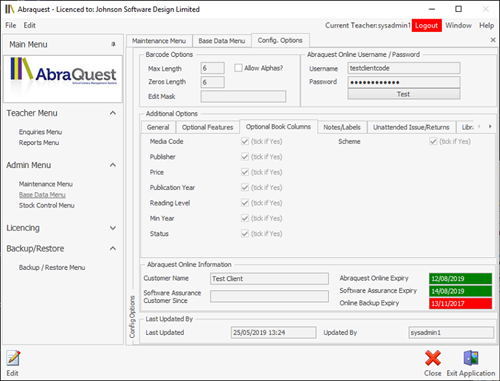Toggle the Publication Year checkbox
The width and height of the screenshot is (500, 381).
245,187
